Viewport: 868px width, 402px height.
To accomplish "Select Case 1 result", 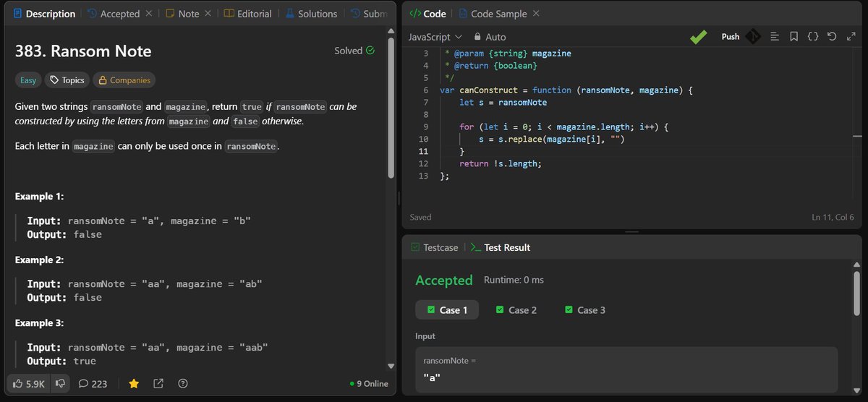I will click(x=446, y=309).
